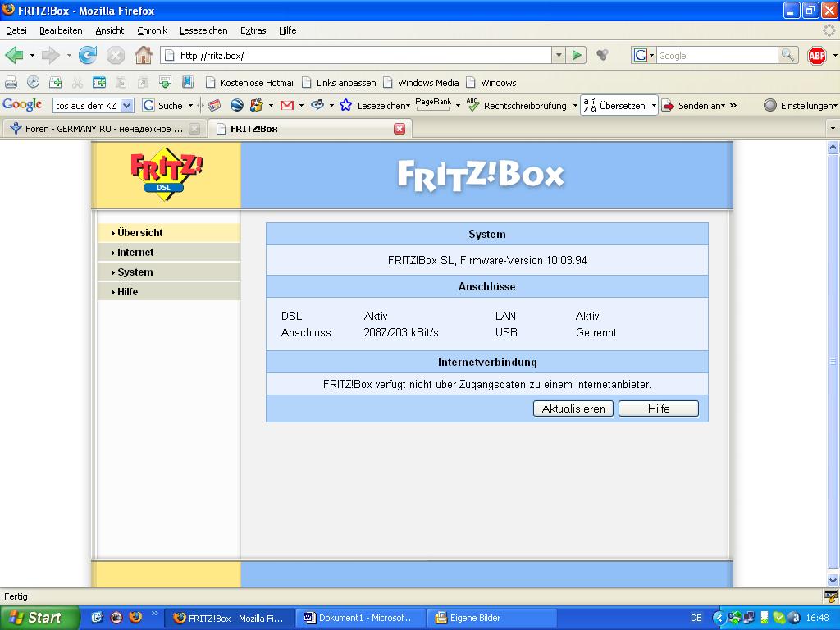Click the Forward arrow button
Image resolution: width=840 pixels, height=630 pixels.
pos(50,55)
